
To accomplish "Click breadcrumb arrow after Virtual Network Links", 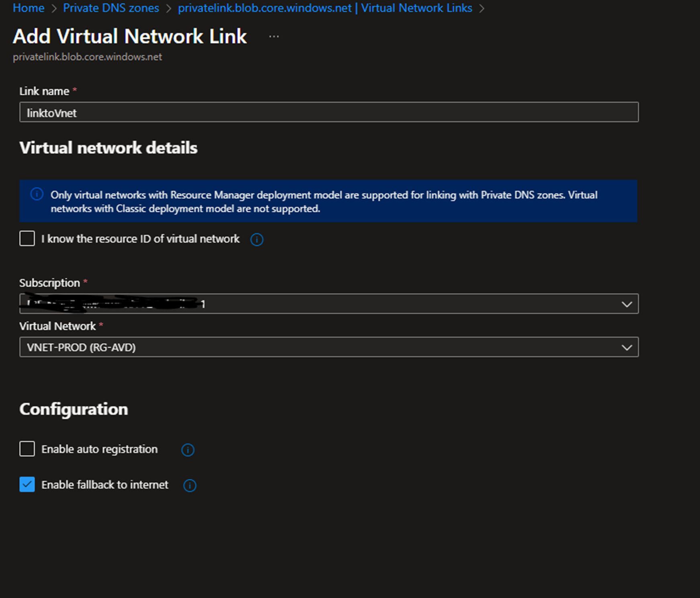I will (482, 8).
